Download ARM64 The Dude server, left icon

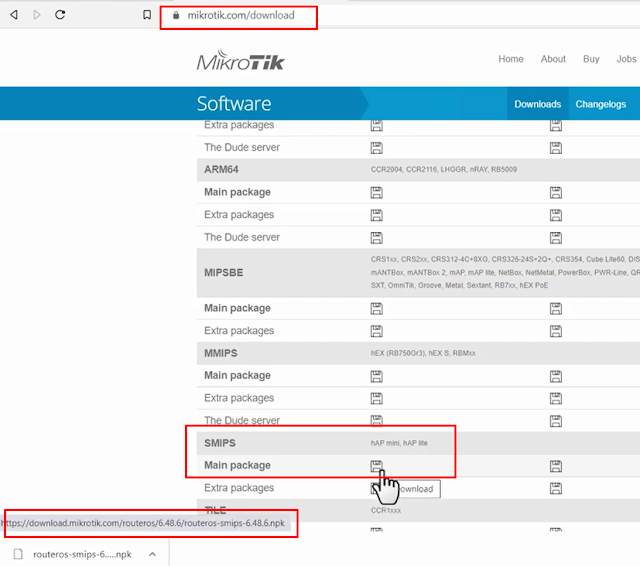coord(376,237)
